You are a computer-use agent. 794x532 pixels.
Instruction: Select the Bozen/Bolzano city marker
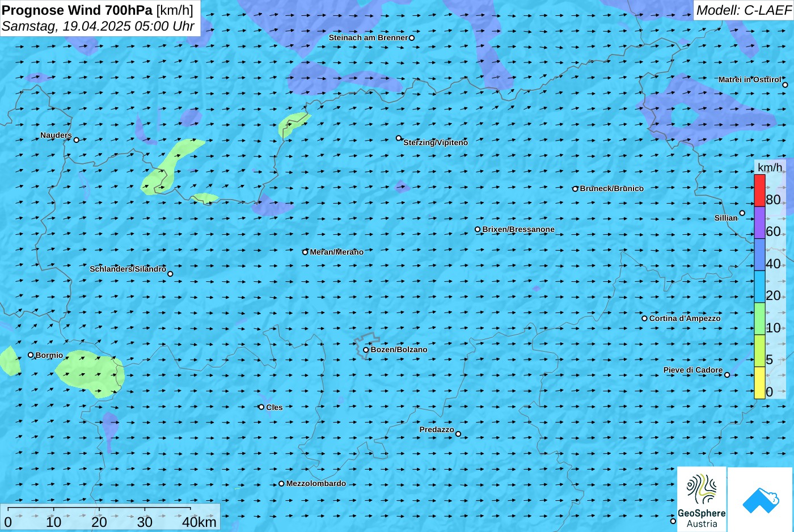366,350
